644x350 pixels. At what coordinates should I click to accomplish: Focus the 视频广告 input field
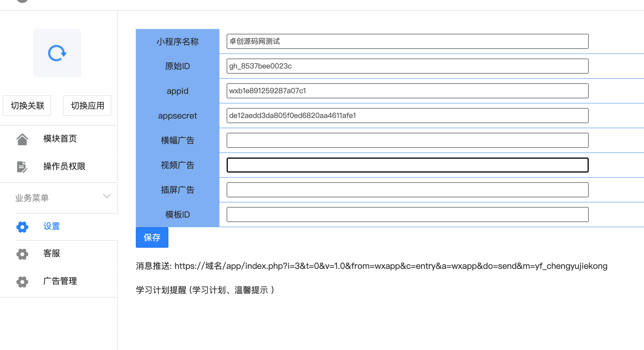coord(407,165)
